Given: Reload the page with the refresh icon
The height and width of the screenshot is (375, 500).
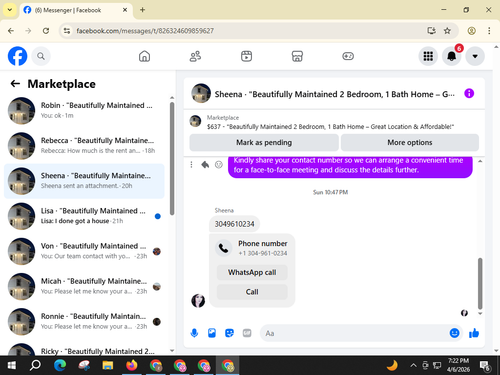Looking at the screenshot, I should tap(46, 31).
